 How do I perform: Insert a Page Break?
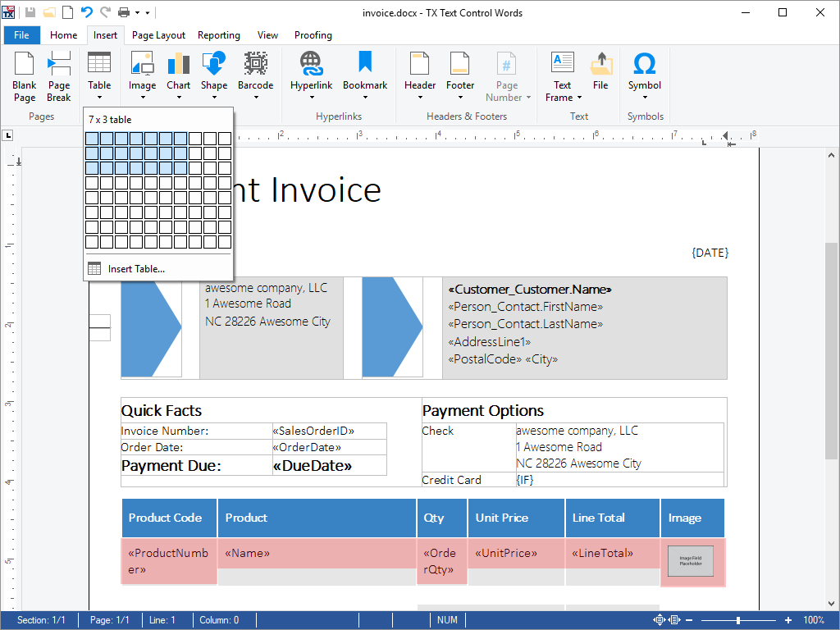click(59, 76)
